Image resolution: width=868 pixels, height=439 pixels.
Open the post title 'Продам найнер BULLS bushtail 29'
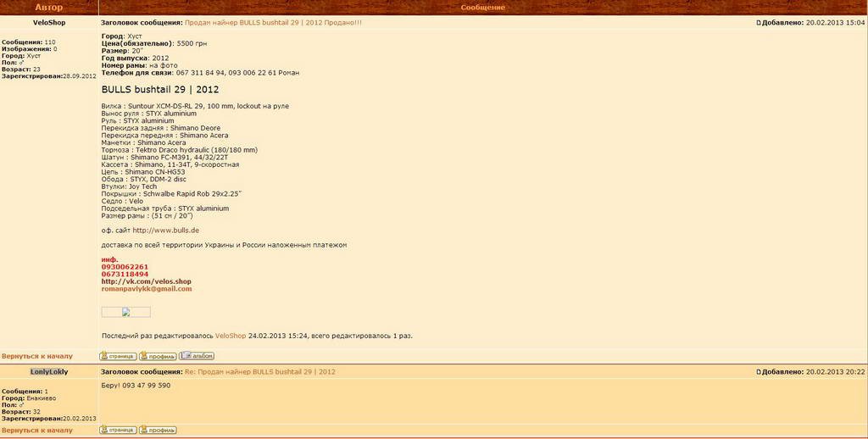273,23
